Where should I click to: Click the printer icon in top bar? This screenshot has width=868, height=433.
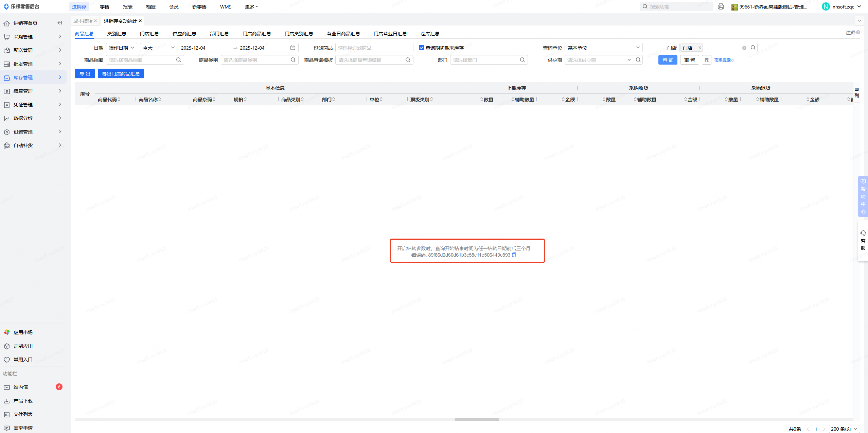(x=721, y=7)
